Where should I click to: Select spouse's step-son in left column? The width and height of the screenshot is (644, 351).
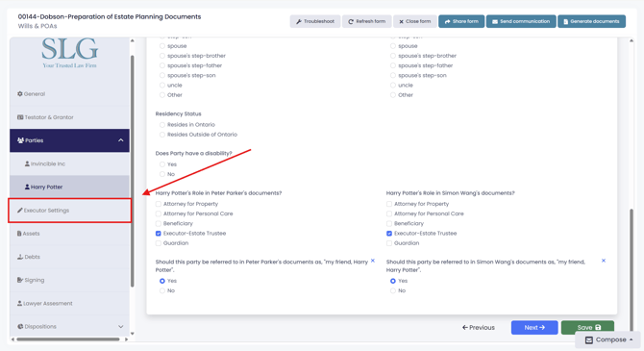coord(162,76)
